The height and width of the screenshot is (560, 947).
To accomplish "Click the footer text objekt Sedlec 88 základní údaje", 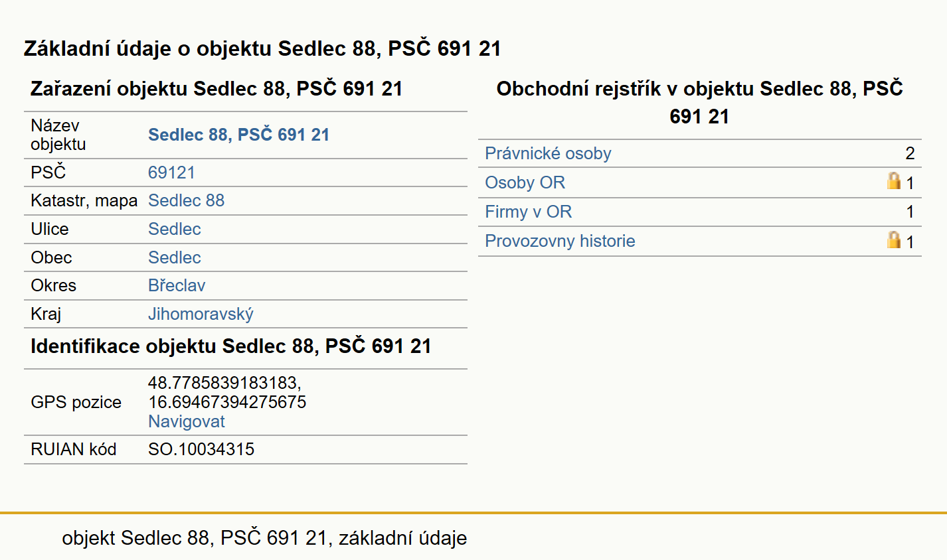I will [264, 537].
